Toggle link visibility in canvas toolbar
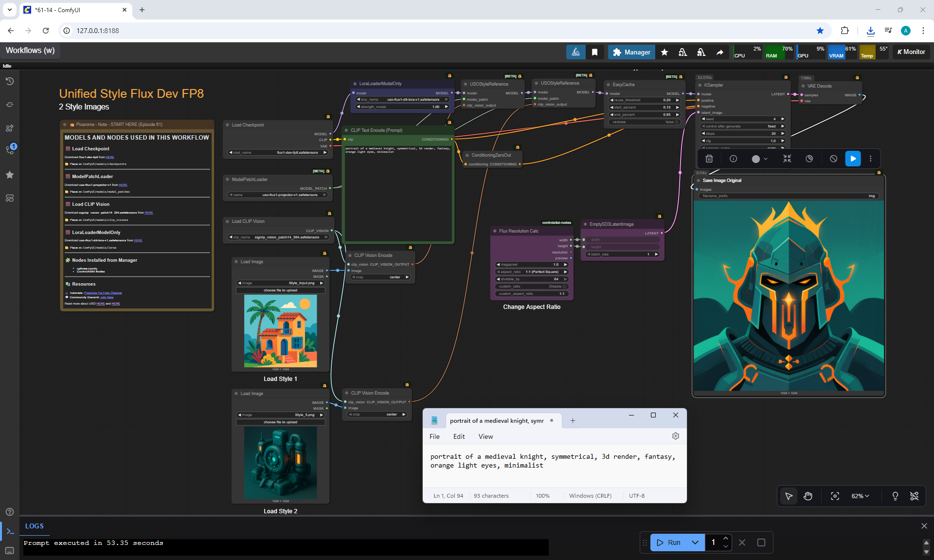The height and width of the screenshot is (560, 934). (x=914, y=496)
